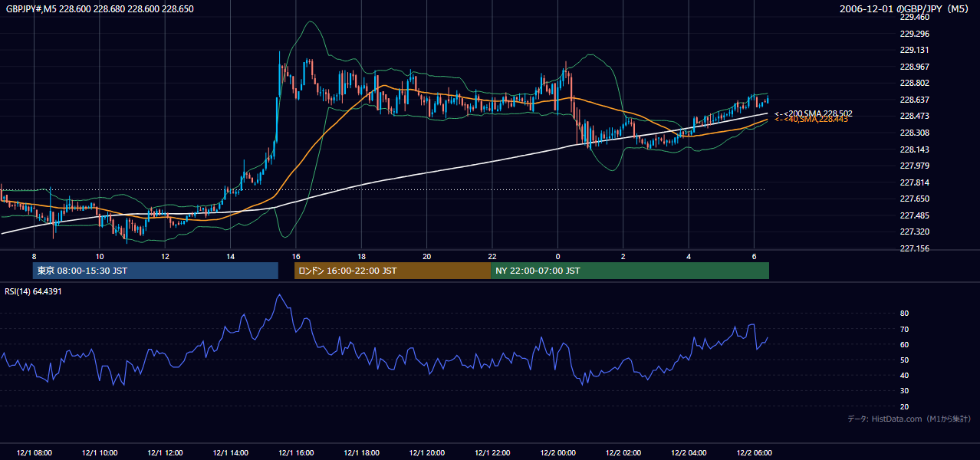The width and height of the screenshot is (980, 460).
Task: Click hour tick 16 under the price chart
Action: pos(296,256)
